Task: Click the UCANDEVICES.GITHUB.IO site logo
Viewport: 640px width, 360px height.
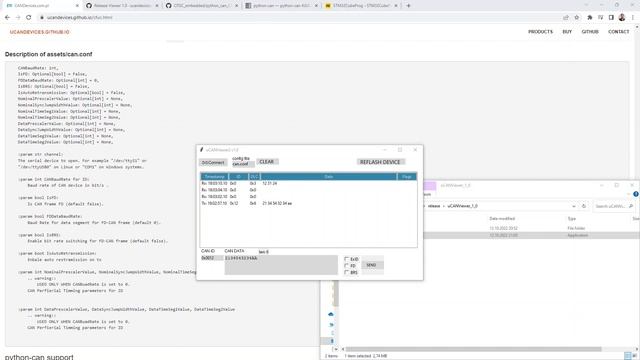Action: pos(40,32)
